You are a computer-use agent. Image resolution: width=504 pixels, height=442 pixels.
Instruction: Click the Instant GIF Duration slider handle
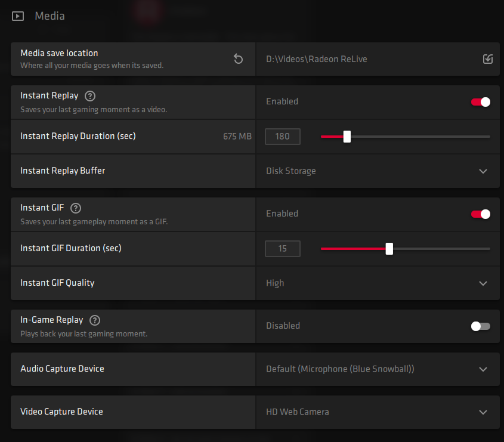pyautogui.click(x=389, y=249)
